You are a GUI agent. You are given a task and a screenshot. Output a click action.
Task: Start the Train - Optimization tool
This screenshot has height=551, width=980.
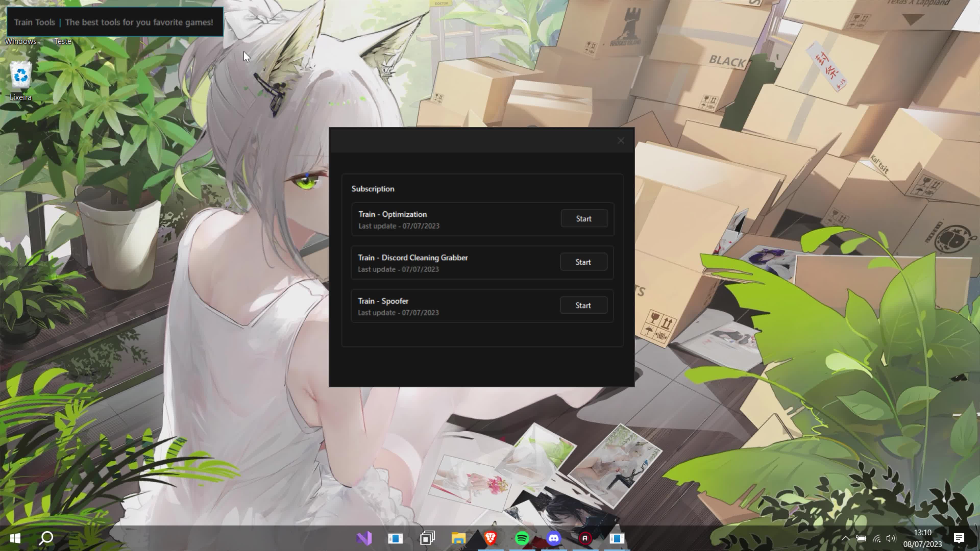coord(584,219)
